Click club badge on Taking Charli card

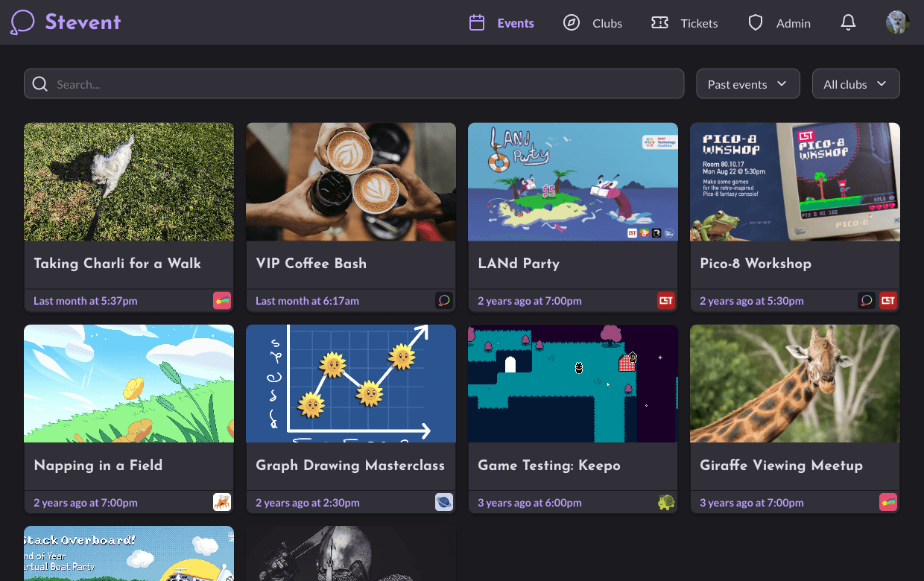pos(222,301)
